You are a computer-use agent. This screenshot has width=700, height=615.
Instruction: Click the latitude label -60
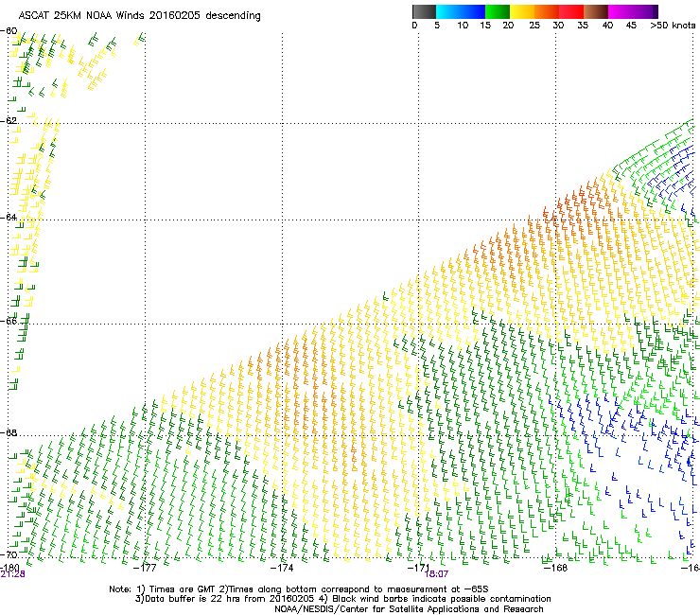click(x=9, y=31)
